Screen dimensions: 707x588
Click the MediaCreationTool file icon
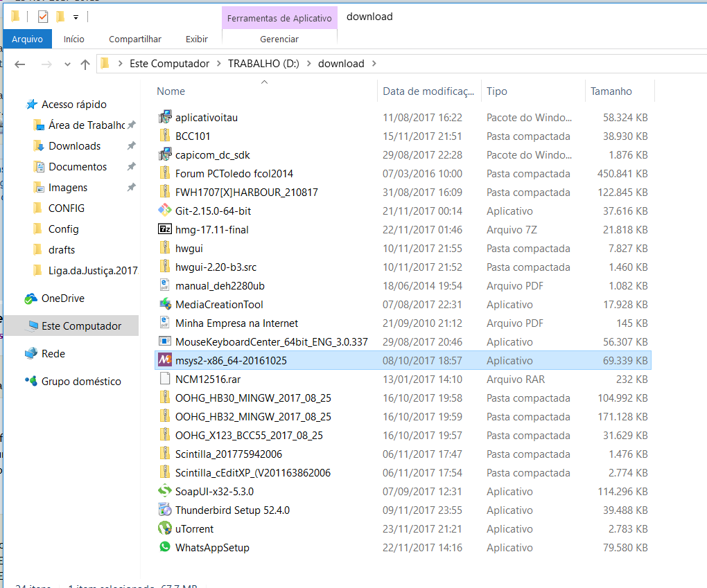pyautogui.click(x=164, y=304)
